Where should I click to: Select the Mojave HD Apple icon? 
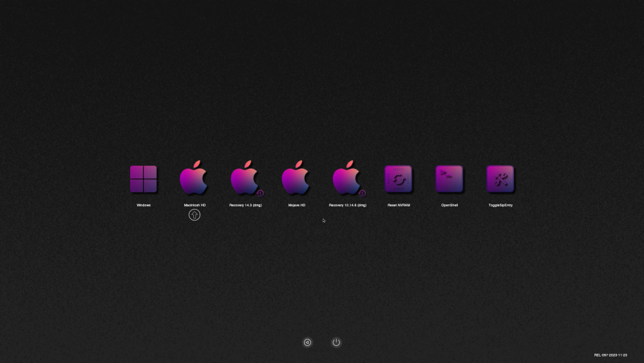296,177
